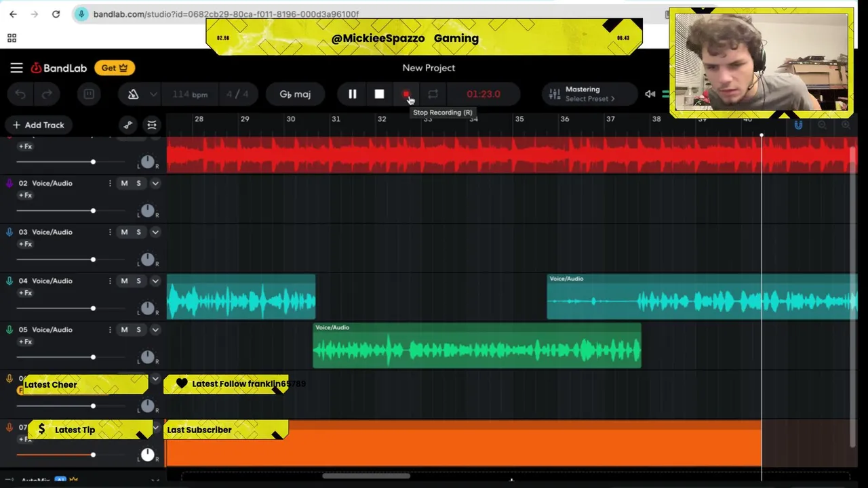Open track 05 three-dot menu

pos(110,329)
